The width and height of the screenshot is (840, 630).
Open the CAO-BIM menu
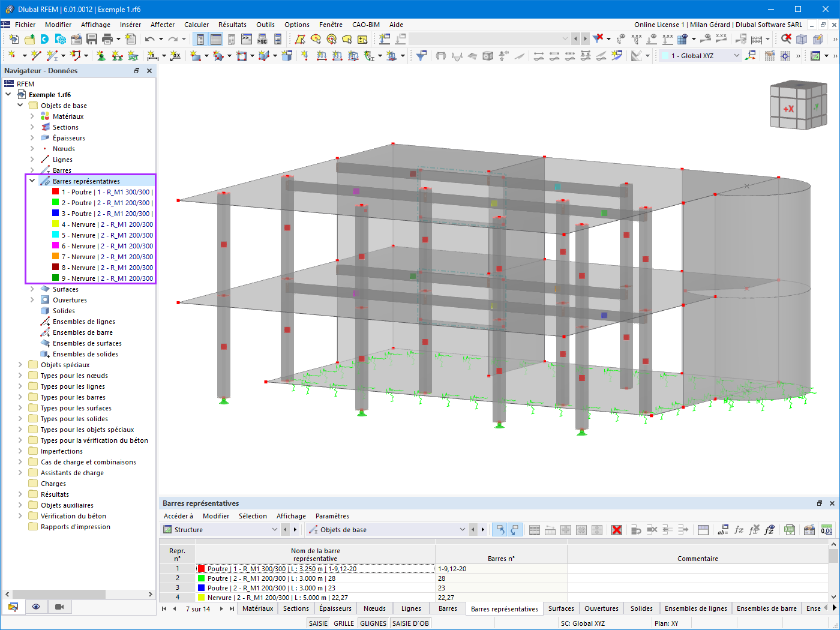[366, 25]
